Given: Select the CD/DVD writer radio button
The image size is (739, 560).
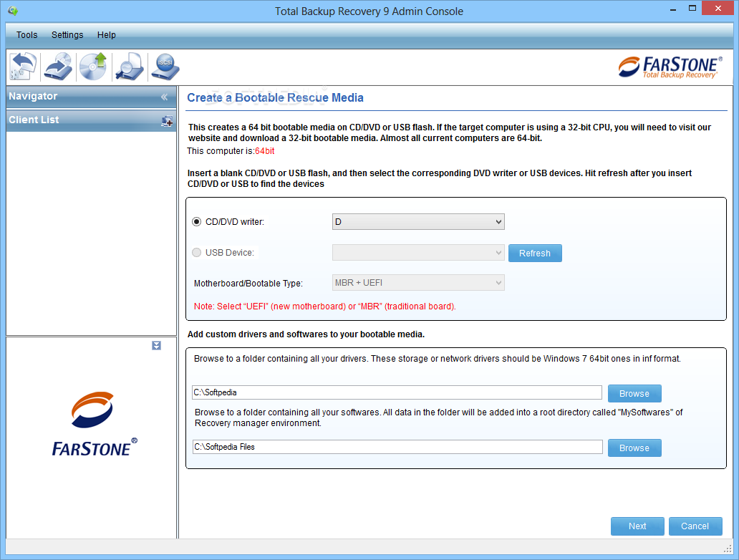Looking at the screenshot, I should coord(196,221).
